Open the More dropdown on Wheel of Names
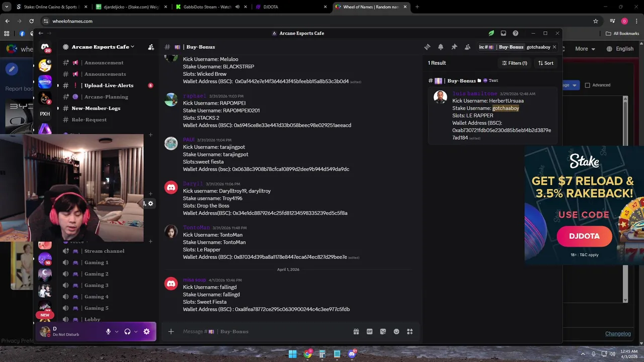Image resolution: width=644 pixels, height=362 pixels. click(585, 49)
